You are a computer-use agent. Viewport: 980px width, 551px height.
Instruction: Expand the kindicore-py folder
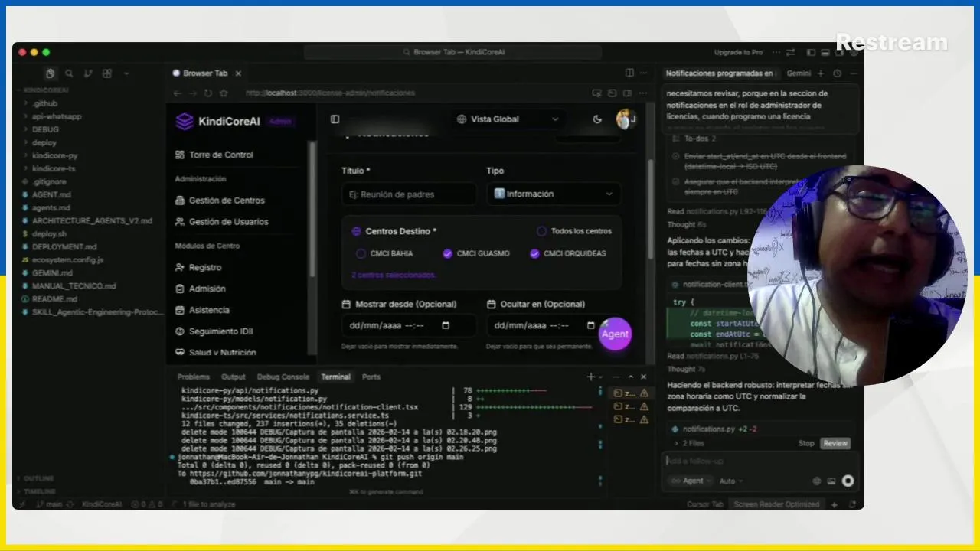point(54,155)
